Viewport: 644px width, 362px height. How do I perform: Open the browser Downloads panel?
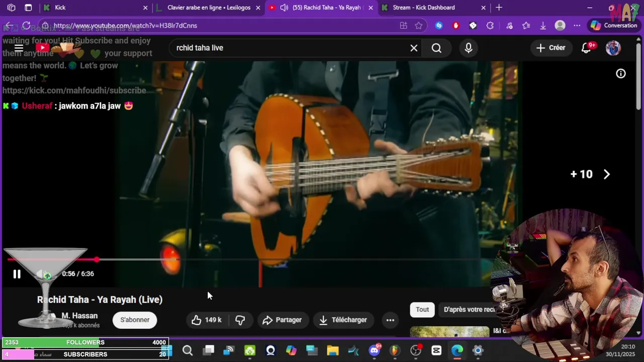(x=543, y=26)
